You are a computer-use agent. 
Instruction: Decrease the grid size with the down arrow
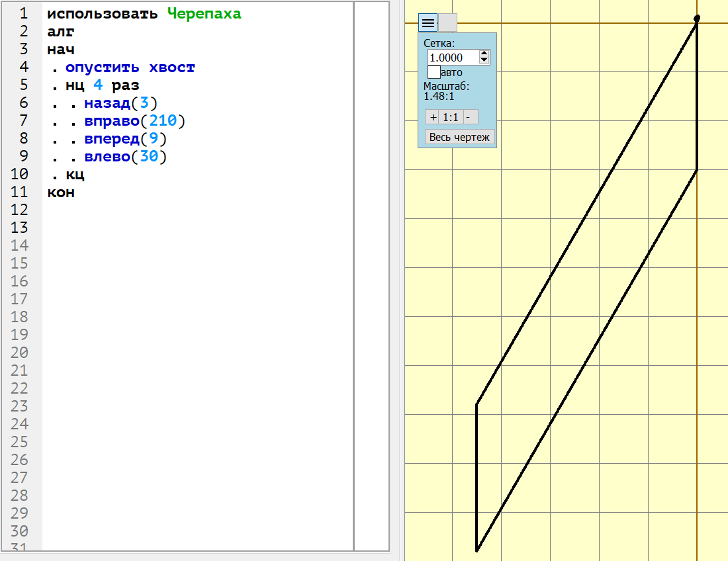[x=484, y=60]
